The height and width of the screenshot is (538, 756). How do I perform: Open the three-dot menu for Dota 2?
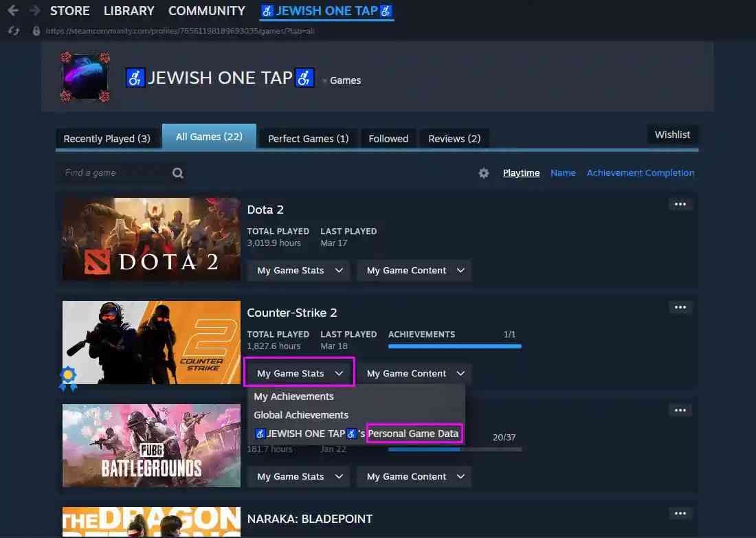coord(680,204)
